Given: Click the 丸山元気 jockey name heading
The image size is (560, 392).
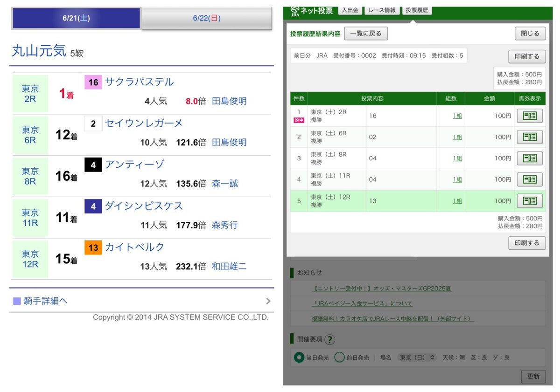Looking at the screenshot, I should [x=39, y=51].
